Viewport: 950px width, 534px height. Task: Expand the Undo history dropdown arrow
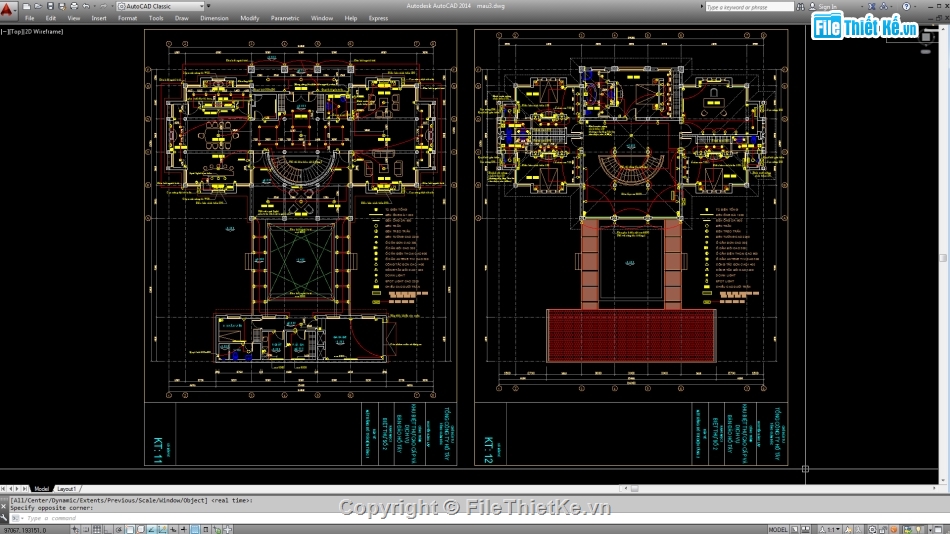click(94, 6)
